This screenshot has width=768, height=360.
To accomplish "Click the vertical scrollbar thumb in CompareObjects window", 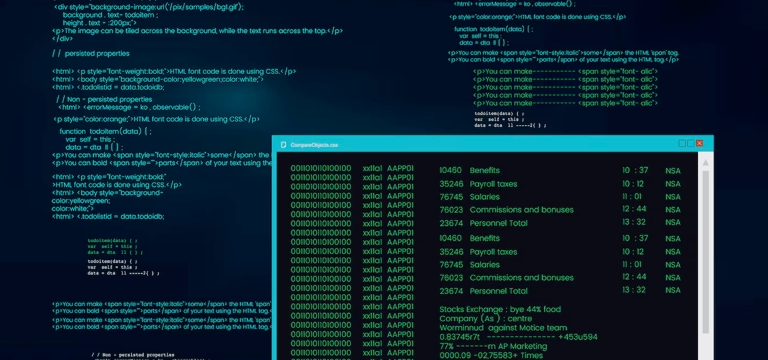I will (x=705, y=252).
